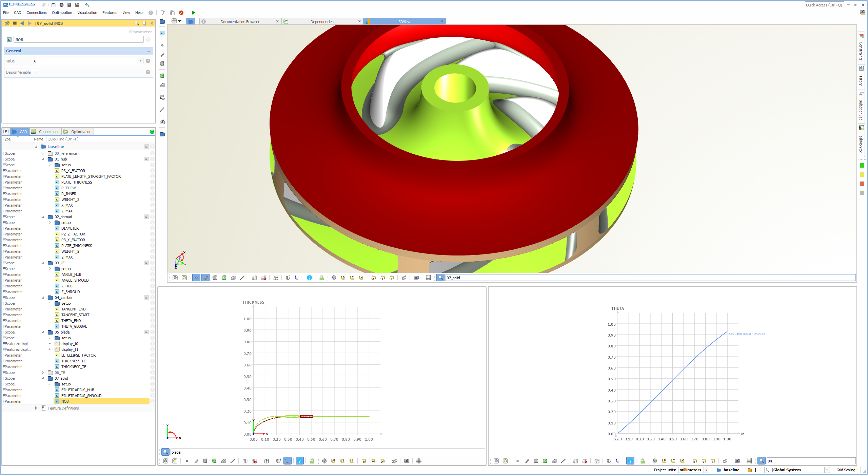
Task: Click General section options ellipsis
Action: [148, 51]
